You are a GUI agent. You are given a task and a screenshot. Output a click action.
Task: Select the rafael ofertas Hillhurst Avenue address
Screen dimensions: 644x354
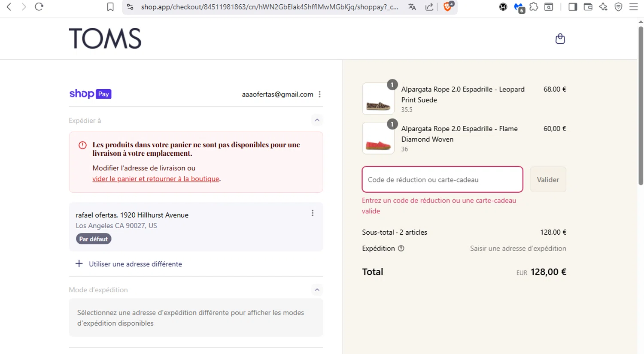196,227
